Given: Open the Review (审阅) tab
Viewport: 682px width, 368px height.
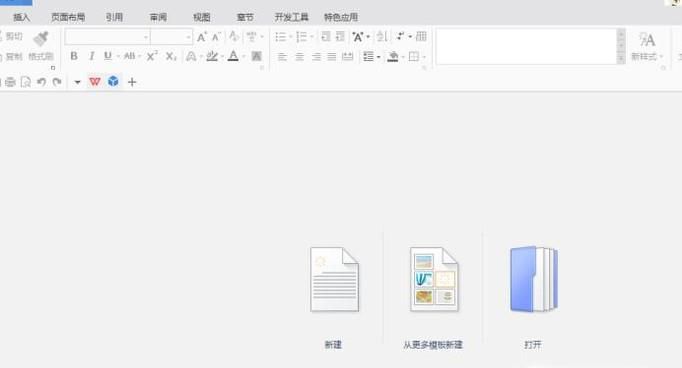Looking at the screenshot, I should point(158,17).
